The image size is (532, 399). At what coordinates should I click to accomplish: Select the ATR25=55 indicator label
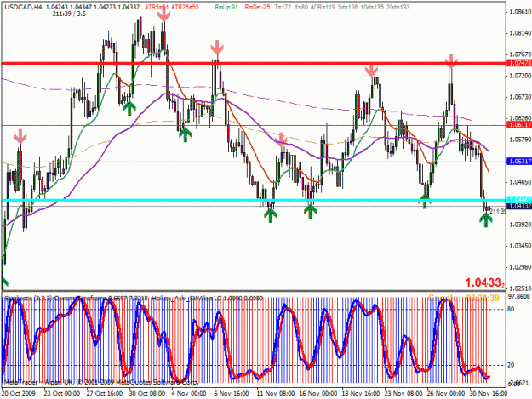[x=185, y=7]
